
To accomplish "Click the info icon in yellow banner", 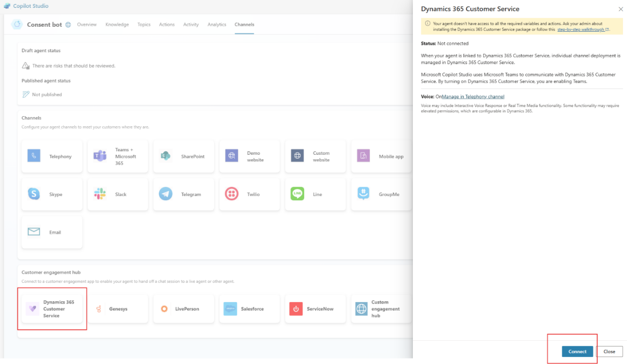I will coord(428,23).
